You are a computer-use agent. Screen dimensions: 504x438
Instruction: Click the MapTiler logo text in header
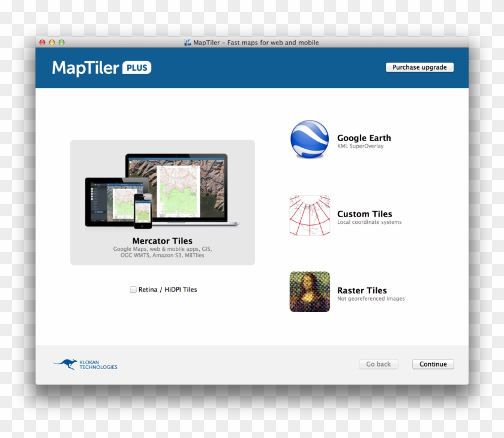coord(86,68)
